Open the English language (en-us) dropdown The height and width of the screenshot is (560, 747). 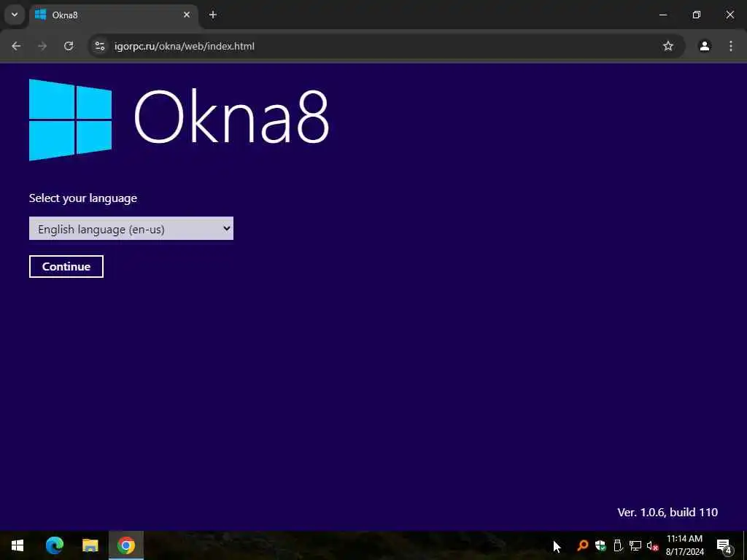[x=131, y=228]
